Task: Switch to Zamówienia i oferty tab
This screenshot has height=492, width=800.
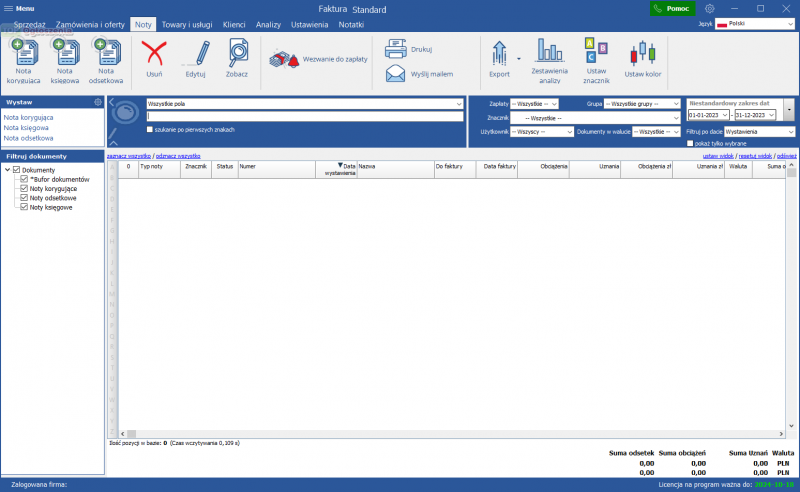Action: click(x=90, y=24)
